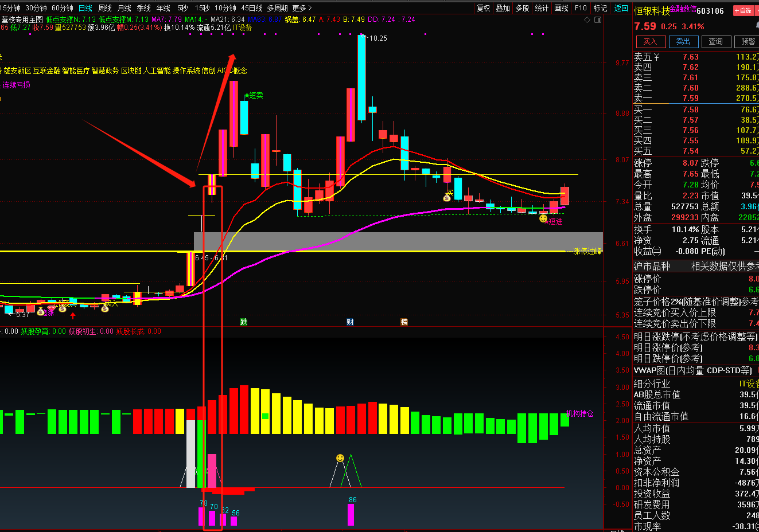Select the 月线 monthly chart tab
This screenshot has height=532, width=759.
[124, 8]
